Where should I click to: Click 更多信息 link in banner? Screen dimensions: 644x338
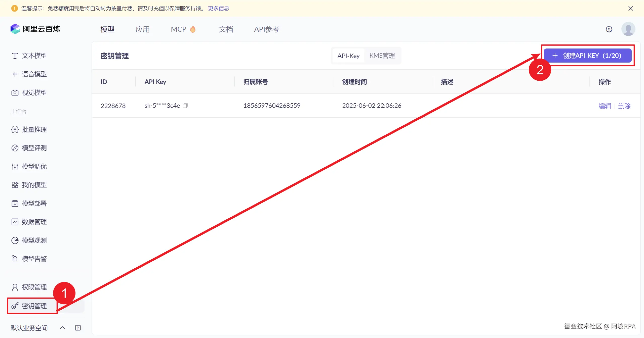[218, 8]
